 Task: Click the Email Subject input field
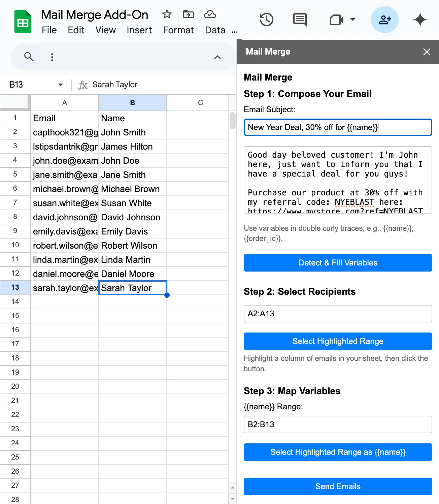338,127
